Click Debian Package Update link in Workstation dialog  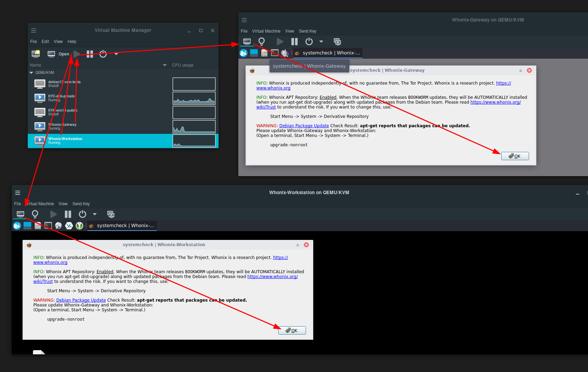pyautogui.click(x=81, y=300)
